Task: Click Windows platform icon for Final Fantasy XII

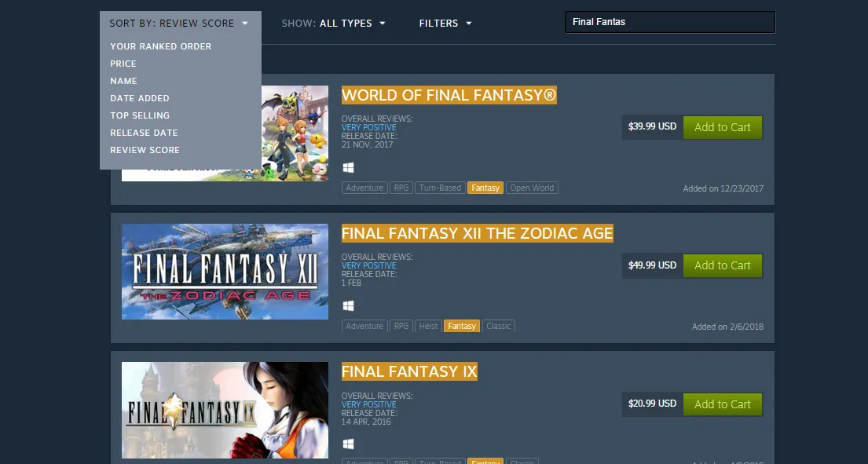Action: 348,306
